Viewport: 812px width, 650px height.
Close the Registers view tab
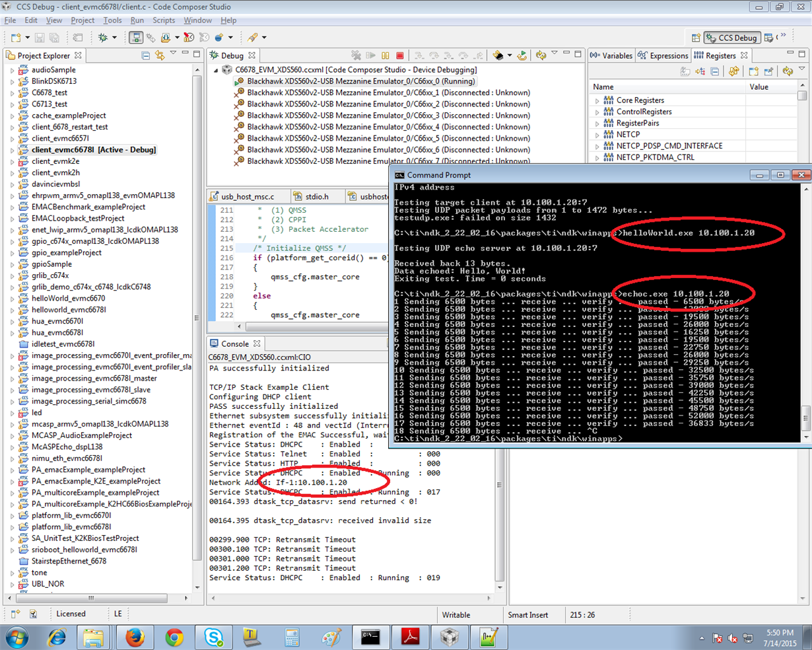tap(744, 55)
